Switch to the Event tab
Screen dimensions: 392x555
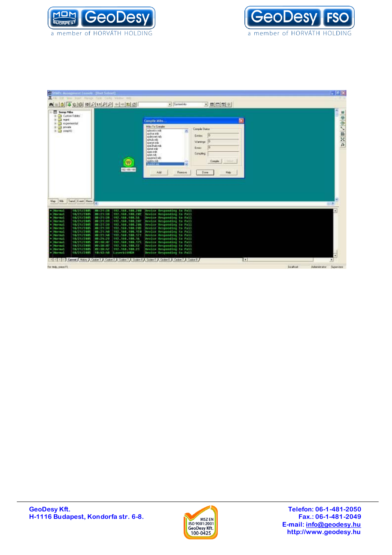81,201
